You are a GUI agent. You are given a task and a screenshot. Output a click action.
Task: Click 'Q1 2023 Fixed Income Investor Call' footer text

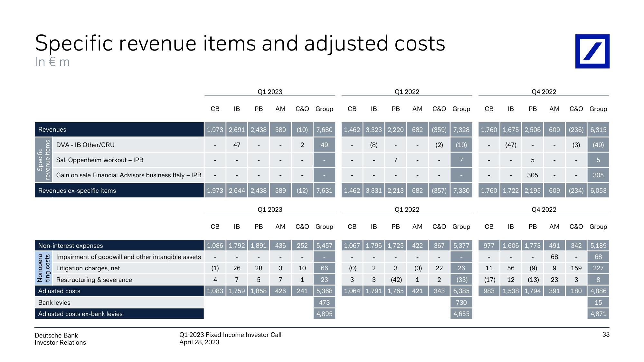[230, 335]
